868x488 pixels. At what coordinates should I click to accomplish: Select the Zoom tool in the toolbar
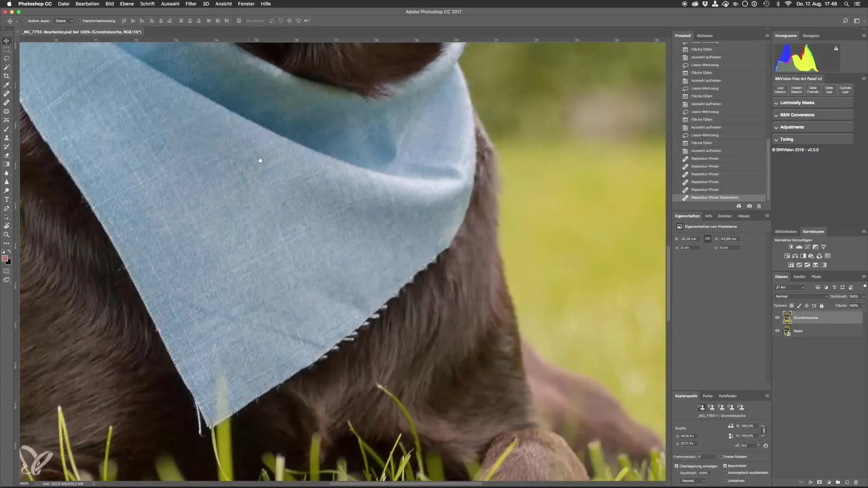6,235
